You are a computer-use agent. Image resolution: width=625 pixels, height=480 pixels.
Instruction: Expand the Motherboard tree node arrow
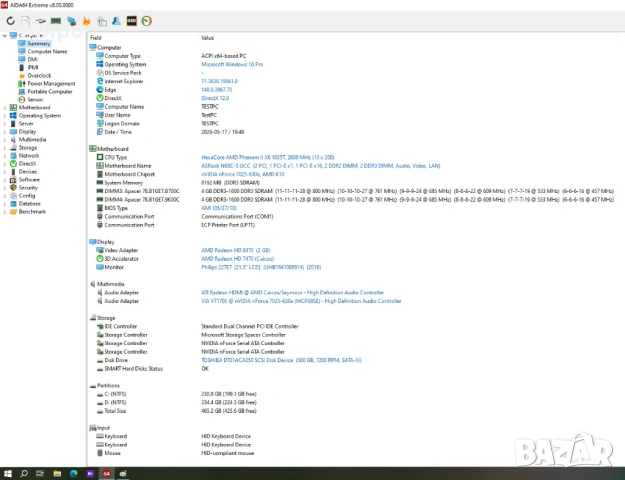5,108
